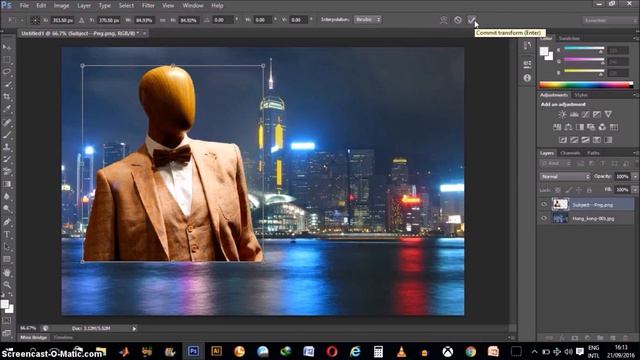
Task: Switch to the Styles tab
Action: (581, 95)
